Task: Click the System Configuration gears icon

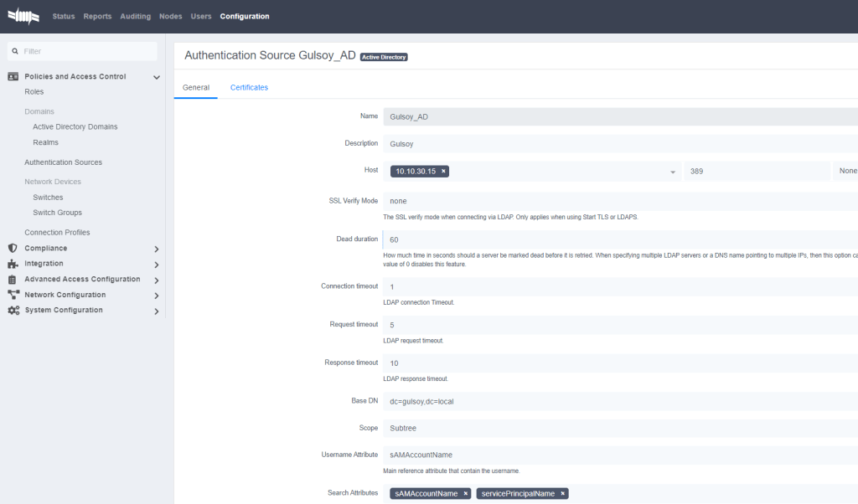Action: pyautogui.click(x=13, y=311)
